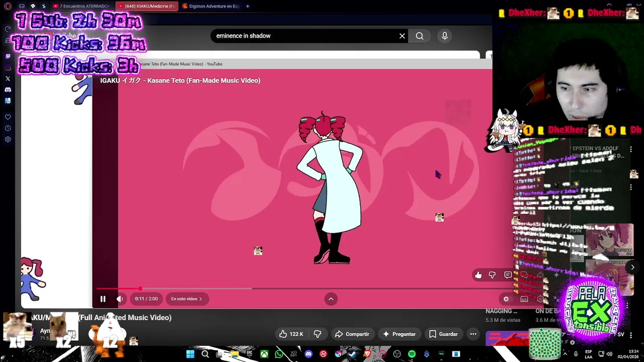This screenshot has width=644, height=362.
Task: Toggle subtitles (CC) in the player
Action: click(524, 299)
